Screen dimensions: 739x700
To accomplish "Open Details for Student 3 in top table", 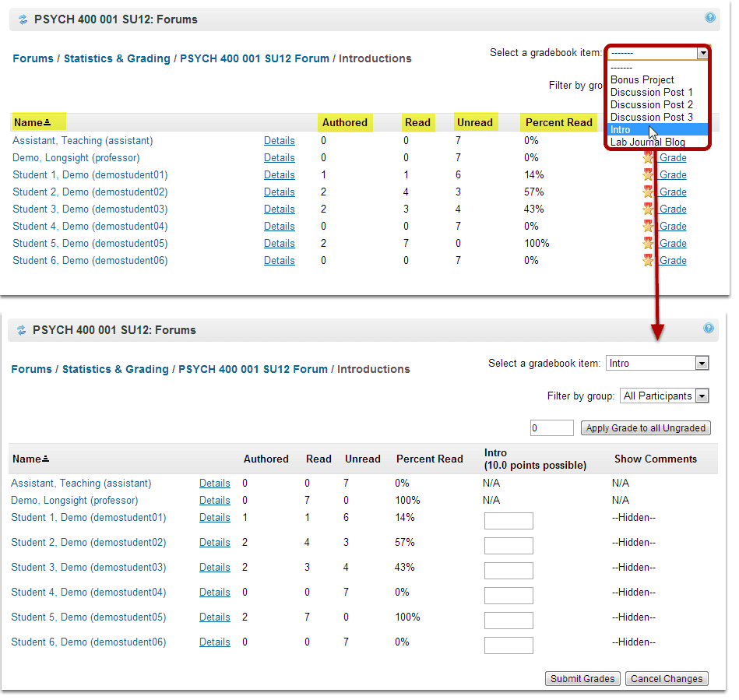I will (x=279, y=209).
